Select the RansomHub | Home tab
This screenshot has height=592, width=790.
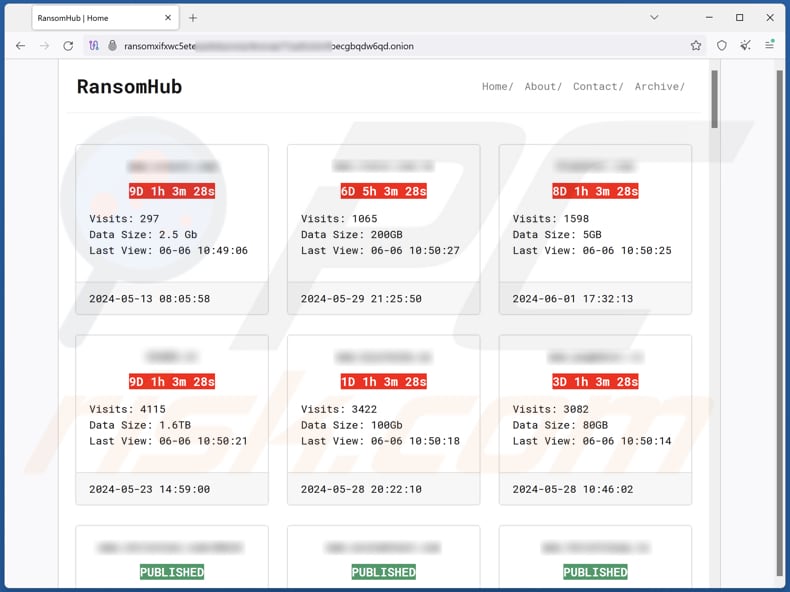pyautogui.click(x=105, y=18)
